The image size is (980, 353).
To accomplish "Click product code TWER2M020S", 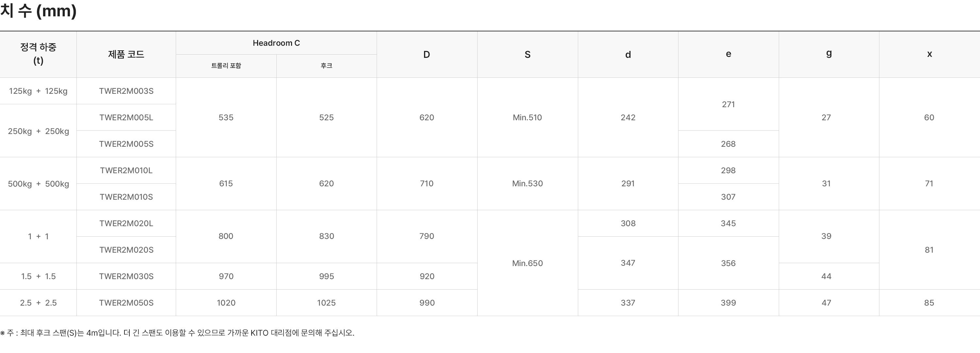I will [126, 250].
